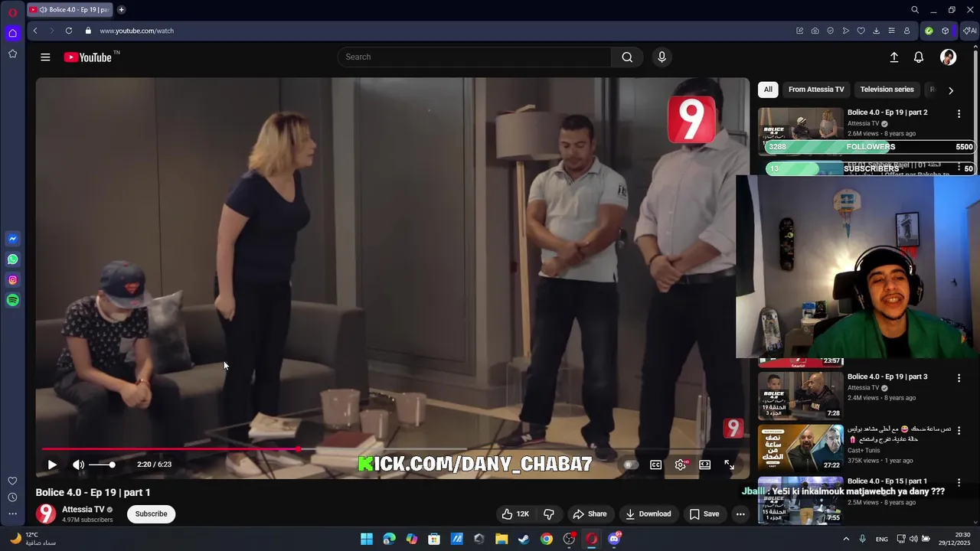
Task: Open more actions menu beside Save
Action: coord(740,514)
